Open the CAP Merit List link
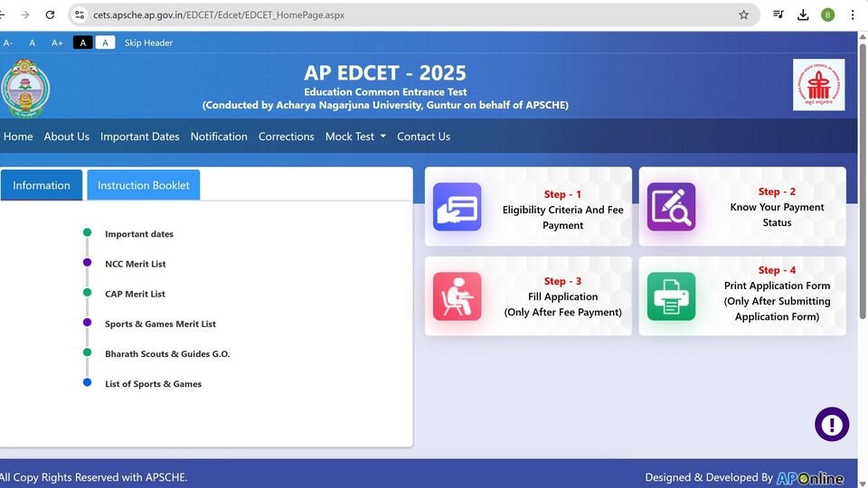 click(135, 294)
